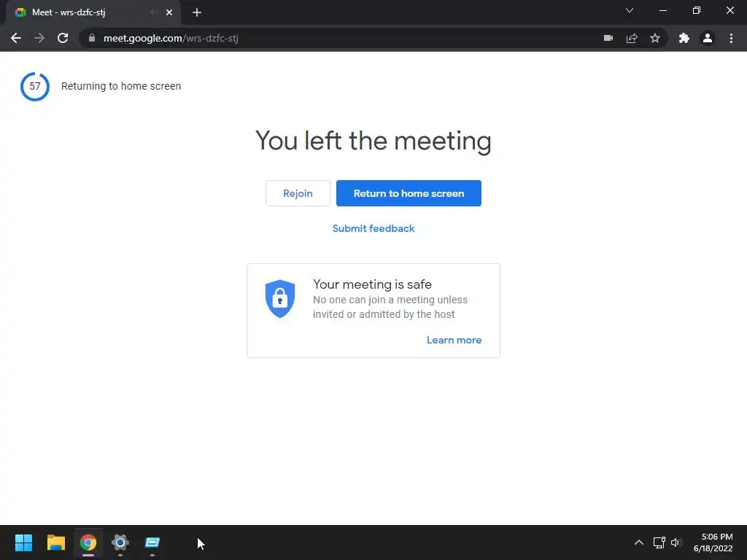Screen dimensions: 747x560
Task: Open the Submit feedback link
Action: [373, 228]
